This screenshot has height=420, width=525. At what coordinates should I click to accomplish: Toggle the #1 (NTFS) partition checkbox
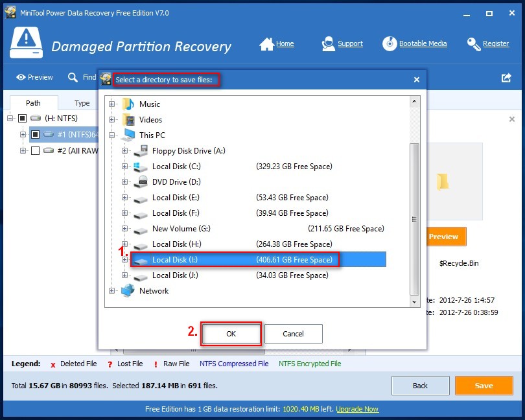pyautogui.click(x=36, y=135)
